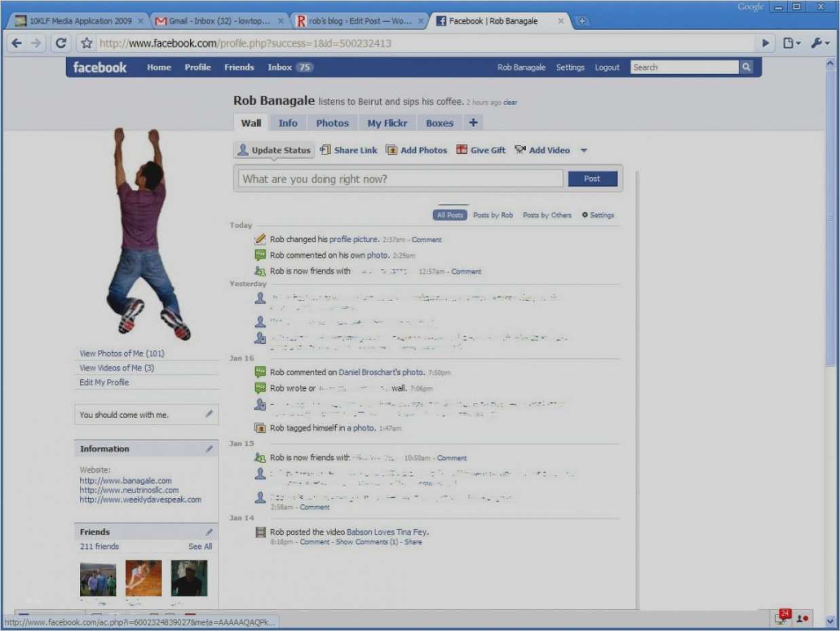Open View Videos of Me (3)
840x631 pixels.
tap(117, 368)
